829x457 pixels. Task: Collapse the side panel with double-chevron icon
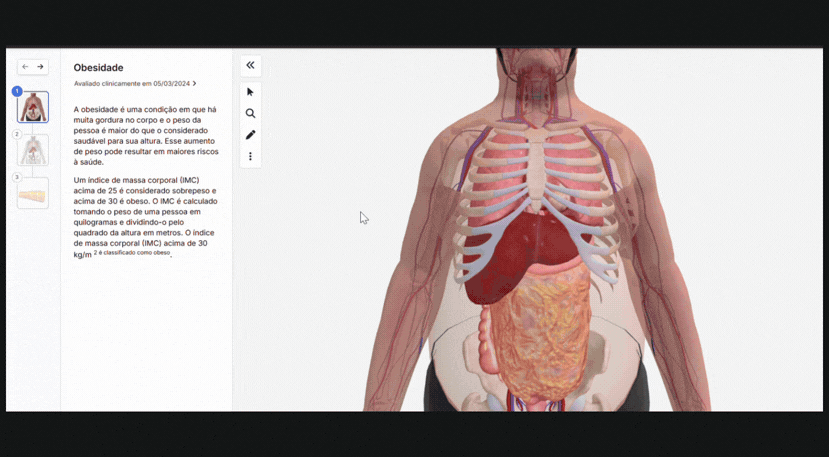[250, 65]
